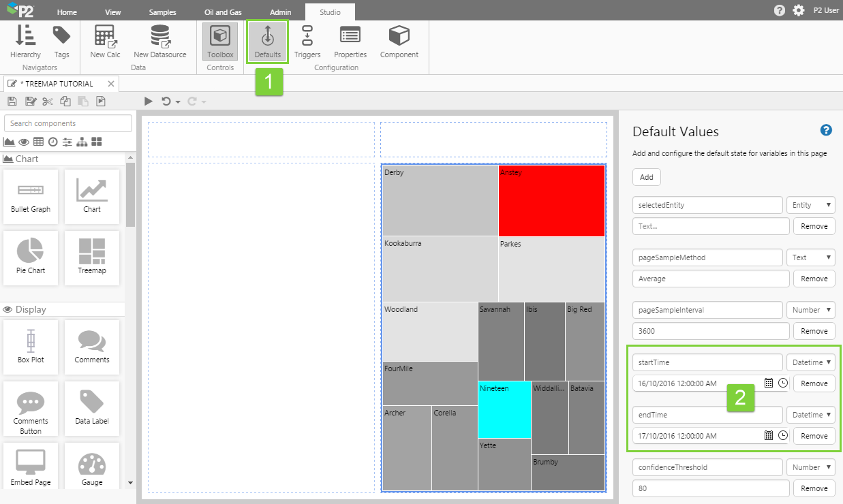Toggle the Display eye filter in toolbox
The height and width of the screenshot is (504, 843).
click(24, 142)
